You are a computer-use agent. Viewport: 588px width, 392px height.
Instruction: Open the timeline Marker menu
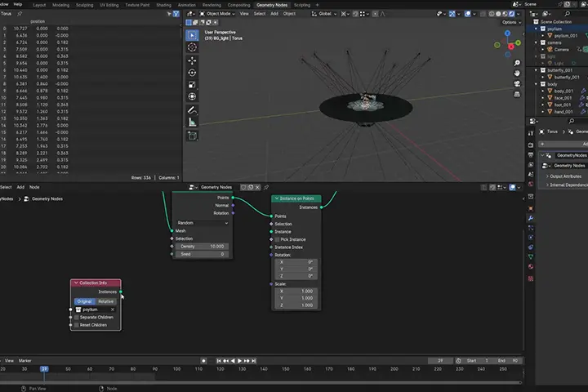pos(24,361)
